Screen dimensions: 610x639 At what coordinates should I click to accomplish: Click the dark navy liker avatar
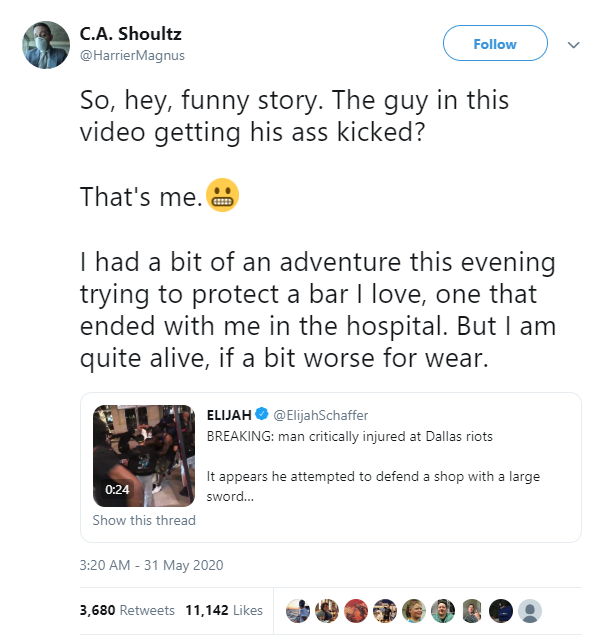501,611
